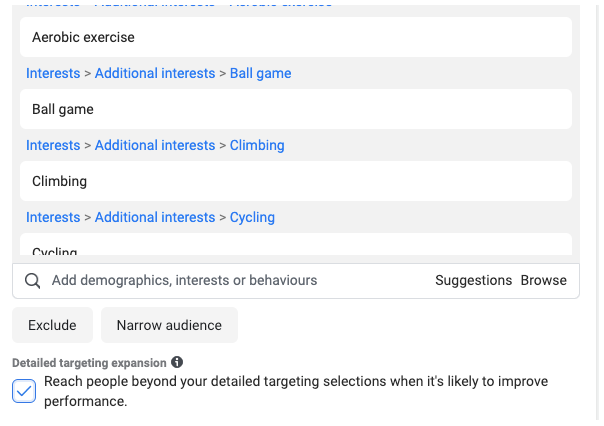Click the Exclude button
The height and width of the screenshot is (426, 604).
[x=52, y=325]
